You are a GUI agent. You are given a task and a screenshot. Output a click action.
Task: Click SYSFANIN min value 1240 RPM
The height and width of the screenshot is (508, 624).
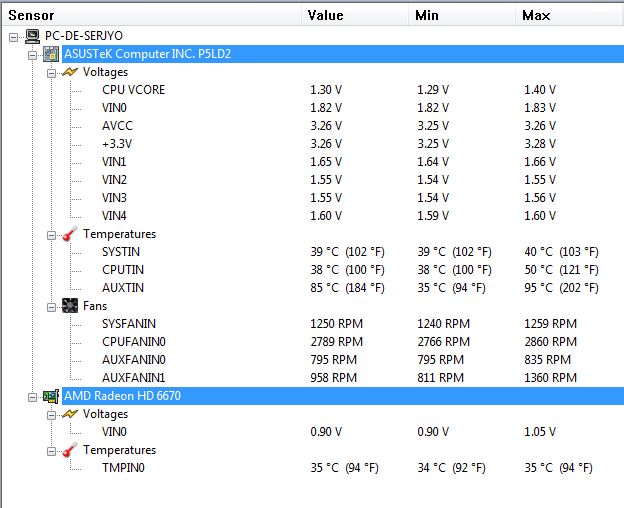(444, 324)
